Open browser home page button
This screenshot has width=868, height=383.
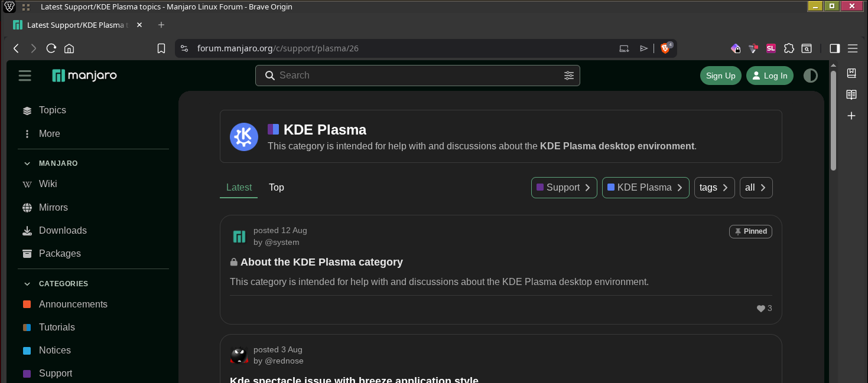tap(69, 48)
